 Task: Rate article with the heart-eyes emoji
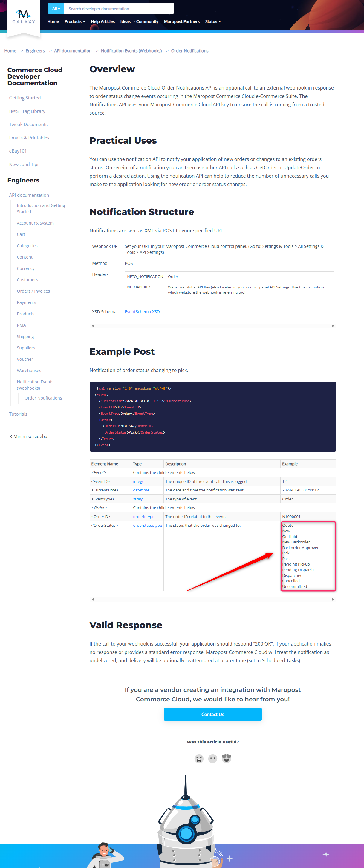tap(226, 758)
